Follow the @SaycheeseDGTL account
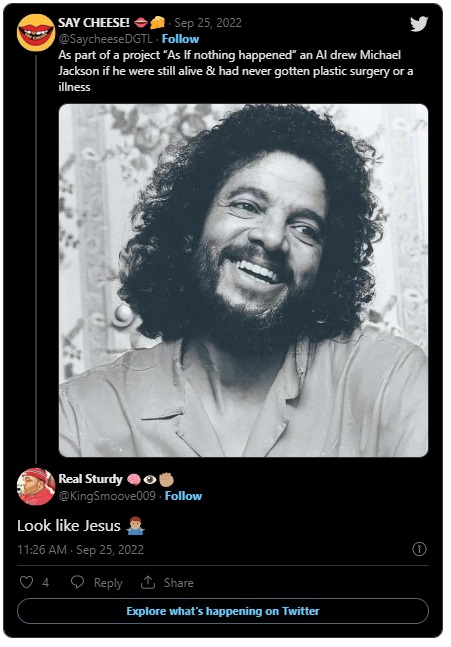This screenshot has width=451, height=647. [x=180, y=39]
